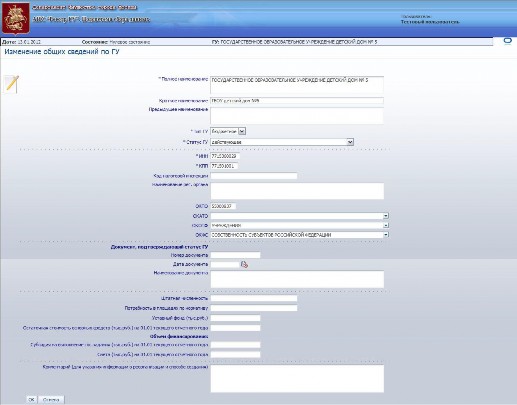Click the КПП input field
Viewport: 517px width, 405px height.
point(224,166)
